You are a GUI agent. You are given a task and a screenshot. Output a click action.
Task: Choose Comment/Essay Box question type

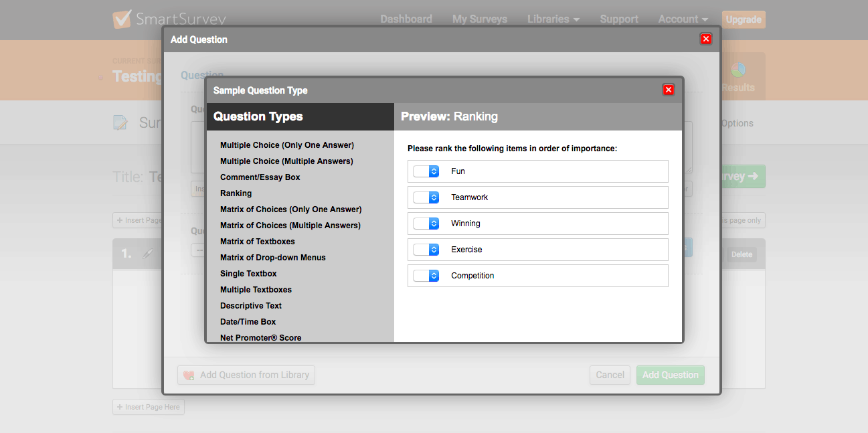[x=260, y=177]
